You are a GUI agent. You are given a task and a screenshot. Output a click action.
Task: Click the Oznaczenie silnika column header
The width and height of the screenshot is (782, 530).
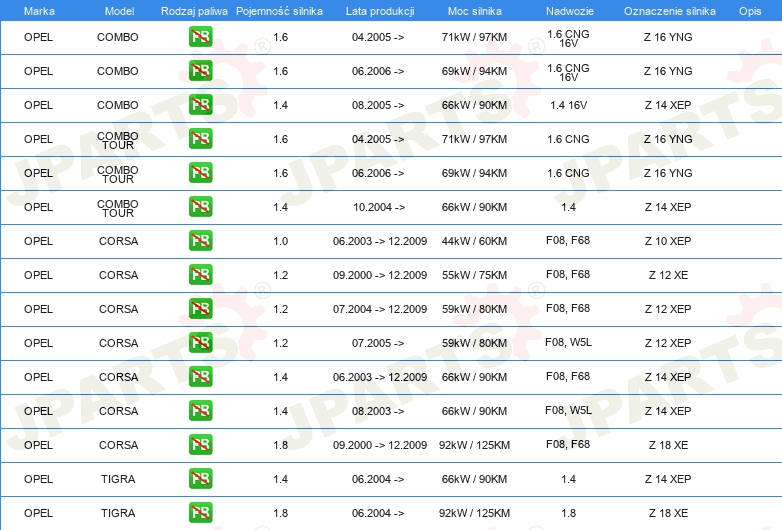[669, 11]
